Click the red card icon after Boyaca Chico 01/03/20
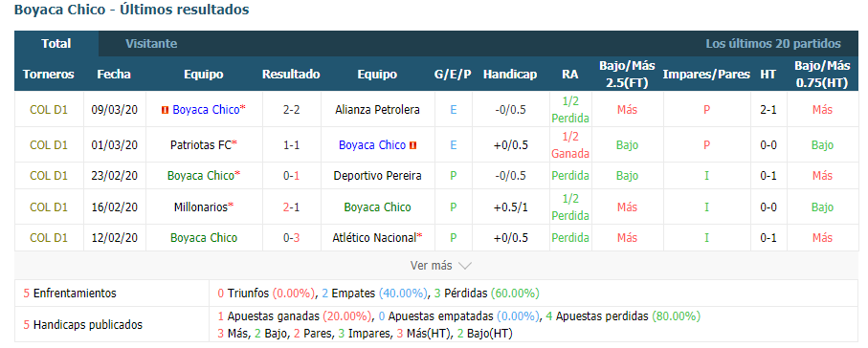Image resolution: width=868 pixels, height=348 pixels. tap(413, 145)
